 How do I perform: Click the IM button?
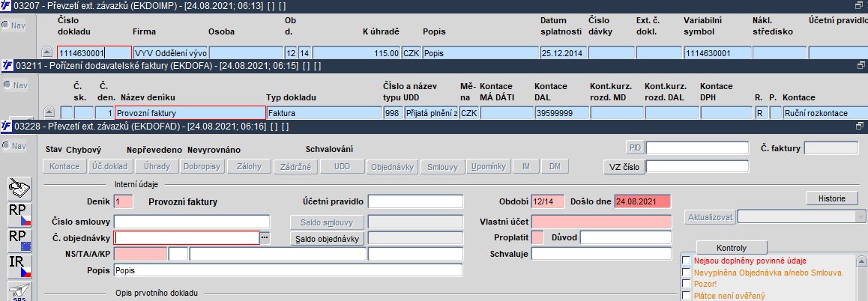pos(526,166)
